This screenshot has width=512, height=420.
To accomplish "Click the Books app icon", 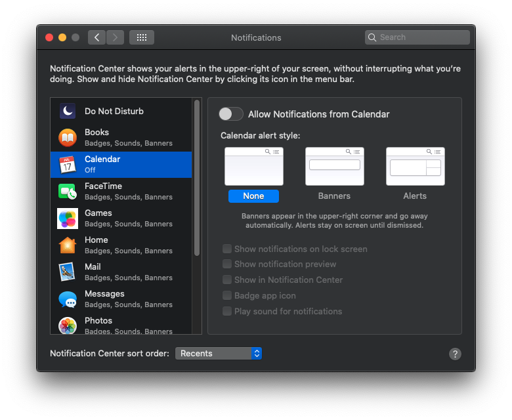I will point(68,138).
